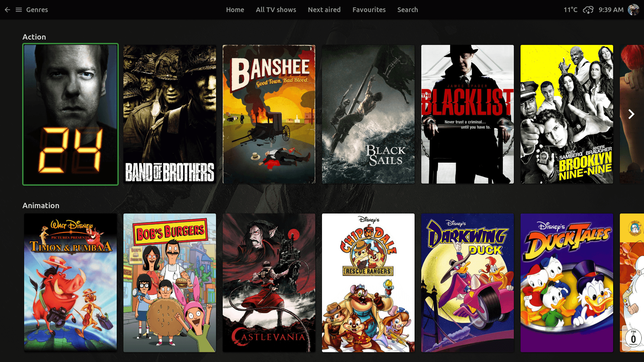This screenshot has height=362, width=644.
Task: Open the hamburger menu icon
Action: coord(19,10)
